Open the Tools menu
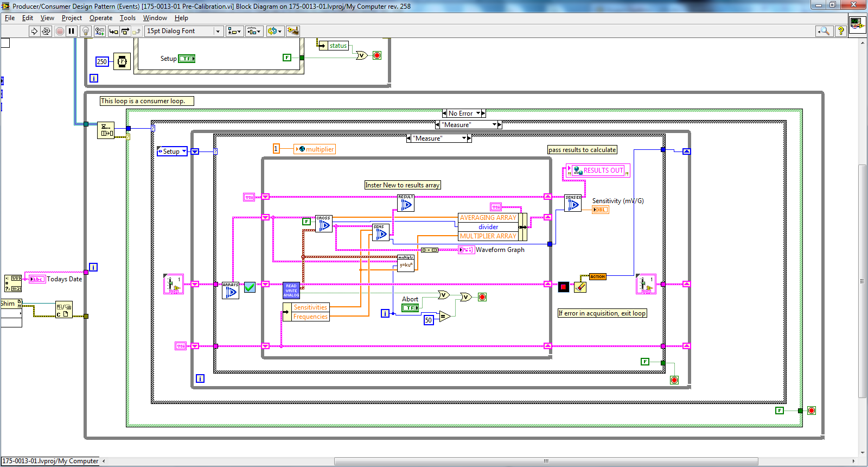The height and width of the screenshot is (467, 868). pos(127,18)
